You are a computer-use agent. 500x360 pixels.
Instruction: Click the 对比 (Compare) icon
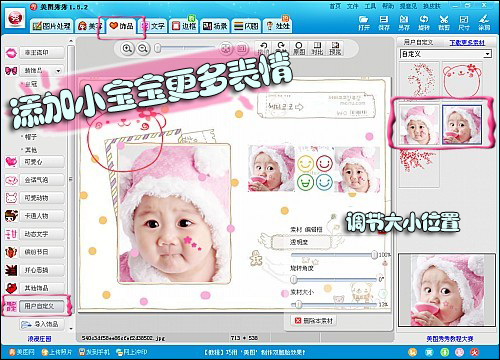pyautogui.click(x=317, y=46)
